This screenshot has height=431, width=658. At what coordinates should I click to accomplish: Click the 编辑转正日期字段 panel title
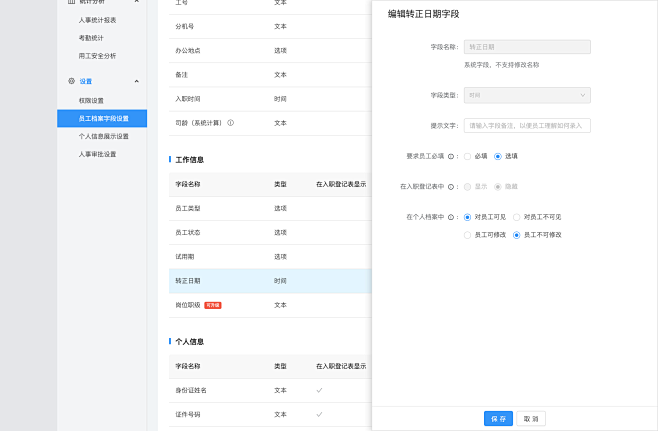point(424,14)
